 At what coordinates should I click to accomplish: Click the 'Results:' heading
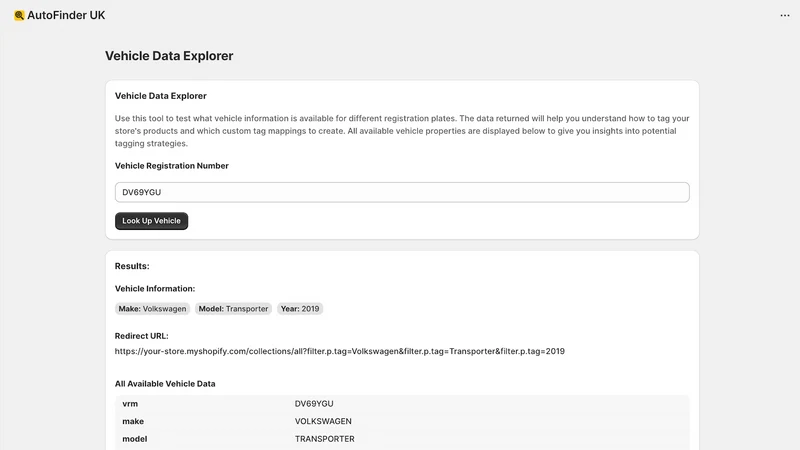point(132,266)
